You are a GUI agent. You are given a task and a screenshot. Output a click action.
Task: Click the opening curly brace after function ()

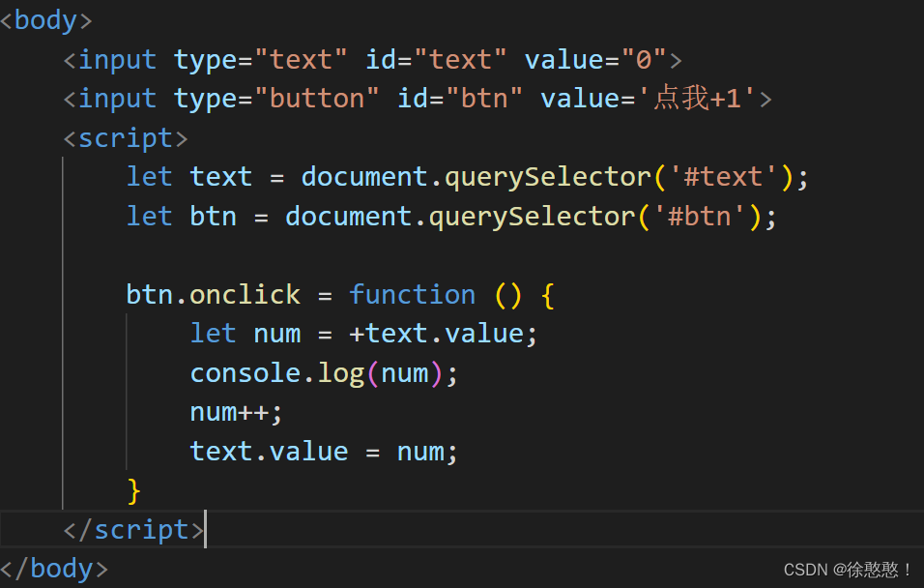pyautogui.click(x=547, y=295)
